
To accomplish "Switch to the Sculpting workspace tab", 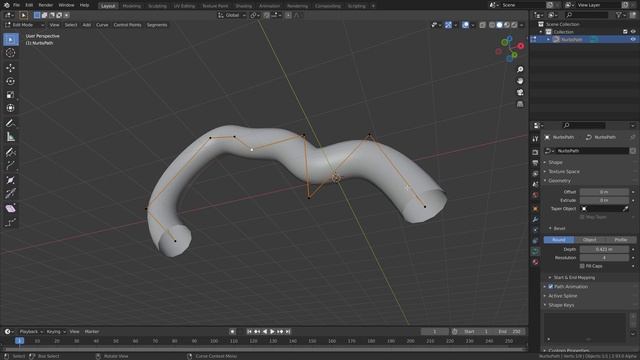I will point(157,6).
